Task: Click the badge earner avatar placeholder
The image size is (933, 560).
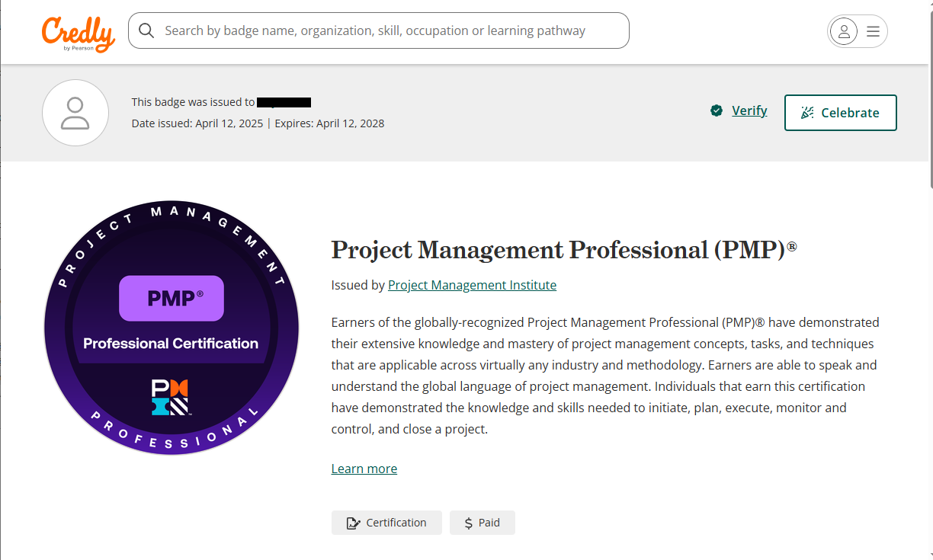Action: (x=75, y=113)
